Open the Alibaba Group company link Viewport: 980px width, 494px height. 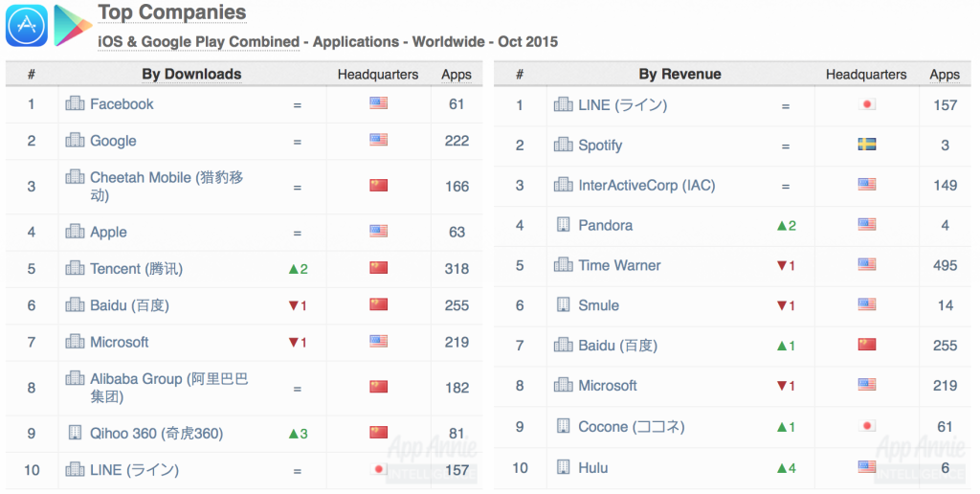tap(168, 387)
